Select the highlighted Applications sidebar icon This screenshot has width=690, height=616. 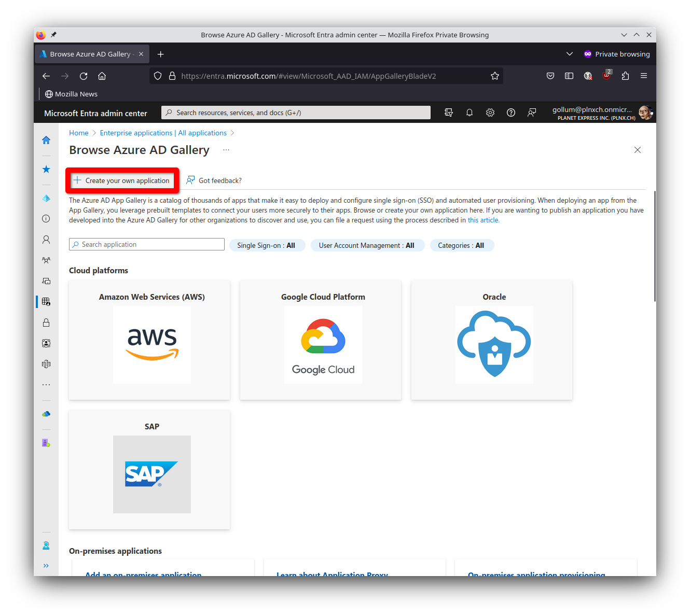[x=46, y=301]
